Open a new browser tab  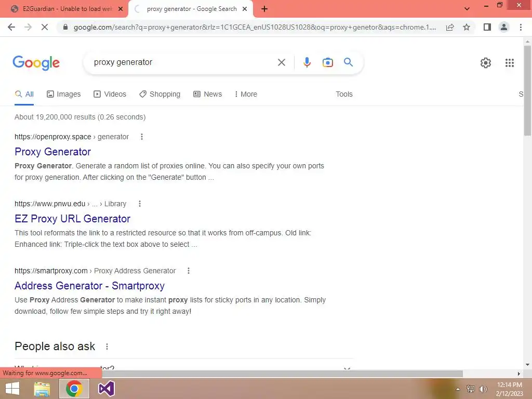(264, 9)
